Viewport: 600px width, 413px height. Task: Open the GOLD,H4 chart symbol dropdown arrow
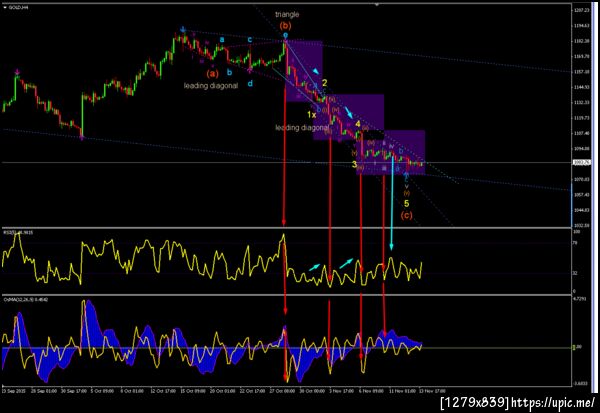click(5, 7)
